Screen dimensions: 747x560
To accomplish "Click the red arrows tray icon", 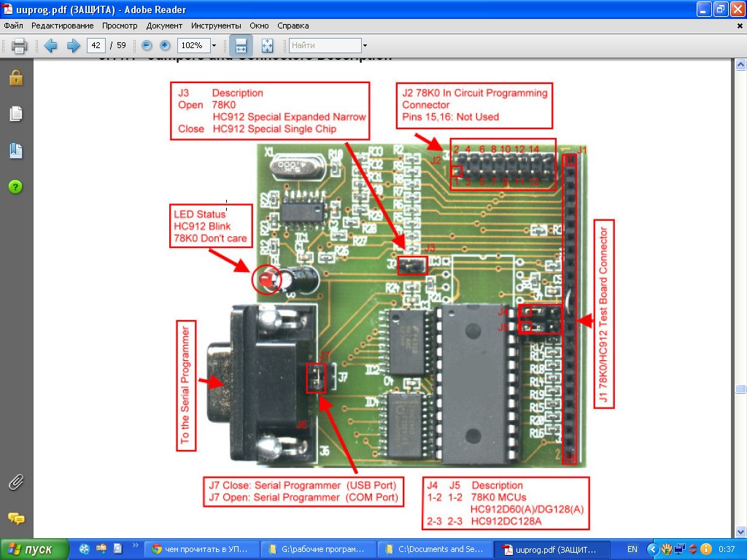I will click(x=693, y=549).
